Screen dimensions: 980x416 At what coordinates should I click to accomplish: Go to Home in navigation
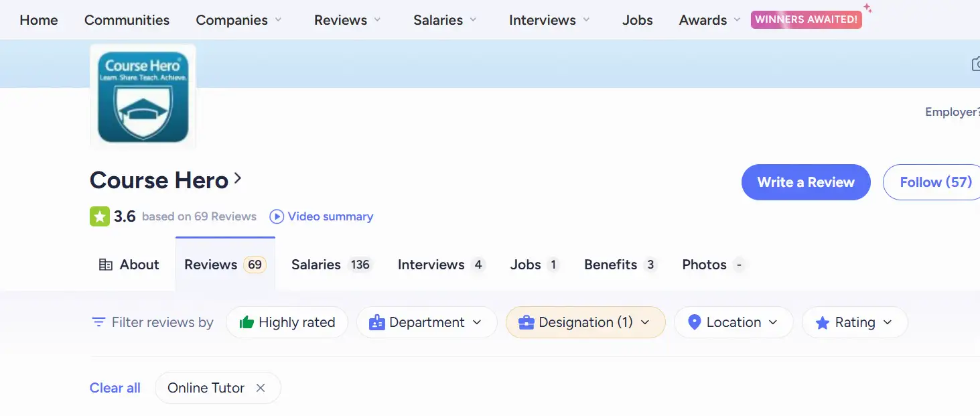[x=39, y=20]
